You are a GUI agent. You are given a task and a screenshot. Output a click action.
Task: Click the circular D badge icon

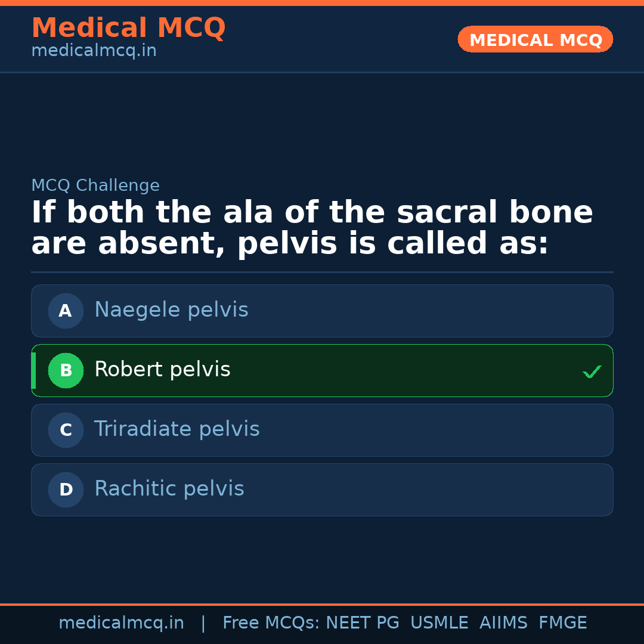click(x=66, y=490)
